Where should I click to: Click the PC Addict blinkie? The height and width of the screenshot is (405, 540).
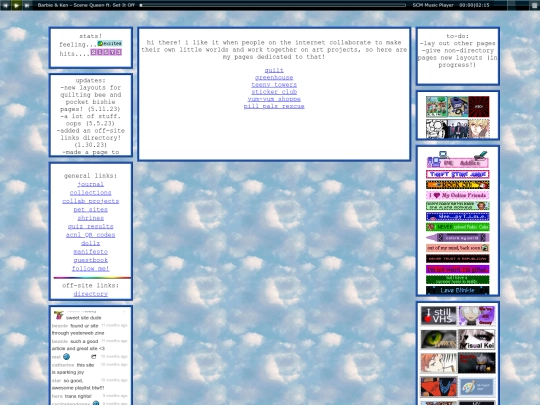tap(458, 159)
